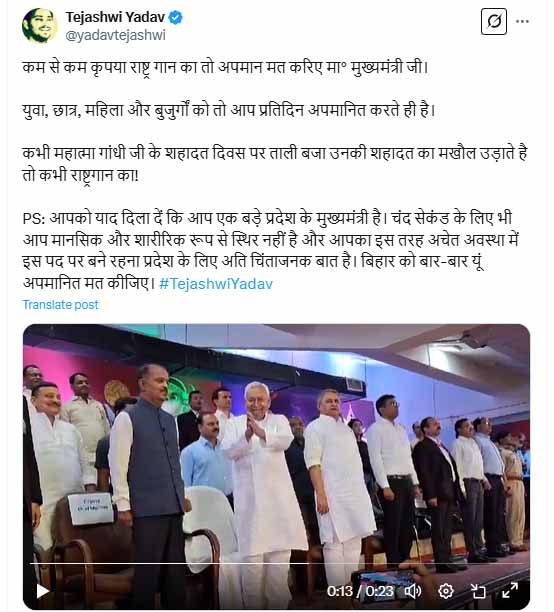Click the 0:13 / 0:23 time display
Image resolution: width=554 pixels, height=612 pixels.
tap(360, 591)
